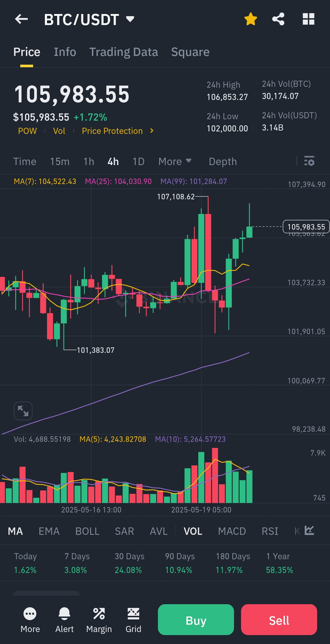This screenshot has height=644, width=330.
Task: Tap the 101,383.07 low marker
Action: pos(95,350)
